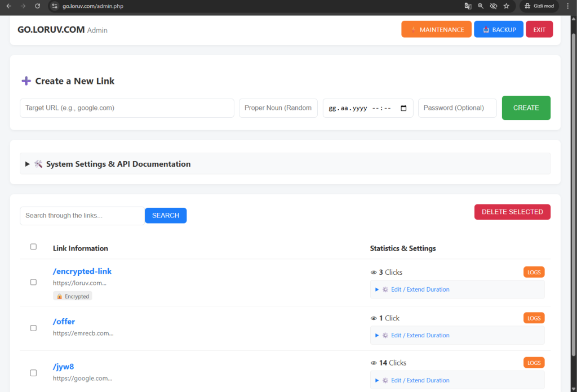Click the Target URL input field

[127, 108]
